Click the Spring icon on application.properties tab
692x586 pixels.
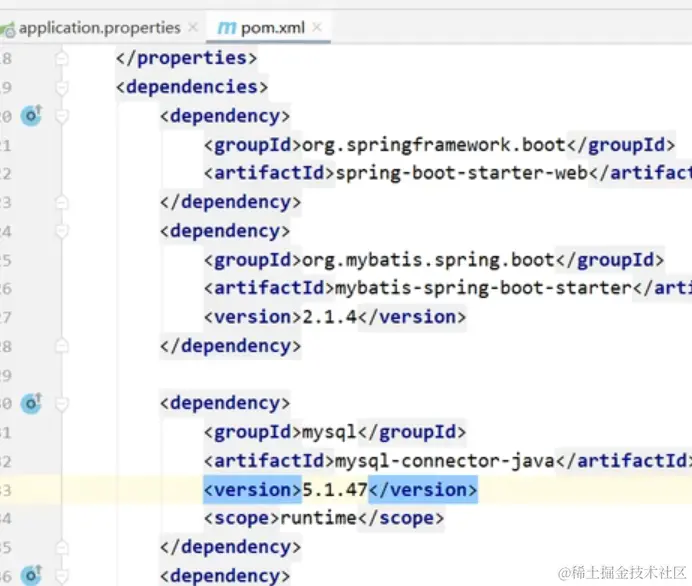pyautogui.click(x=7, y=29)
